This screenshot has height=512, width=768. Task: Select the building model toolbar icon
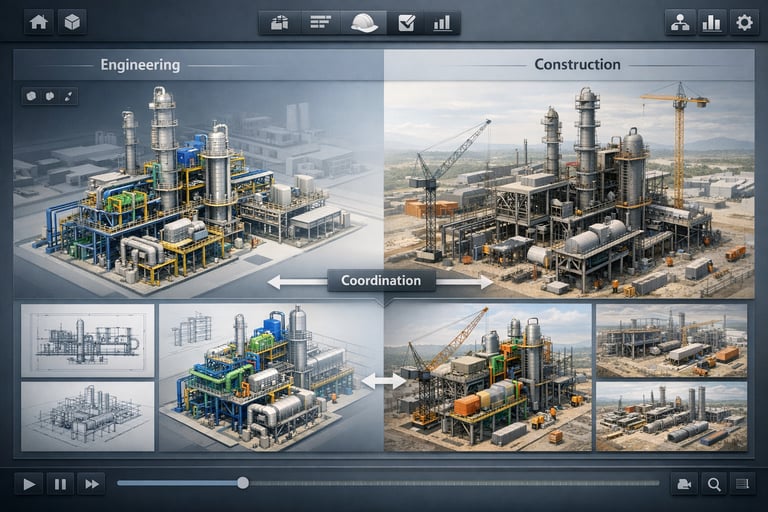click(280, 23)
